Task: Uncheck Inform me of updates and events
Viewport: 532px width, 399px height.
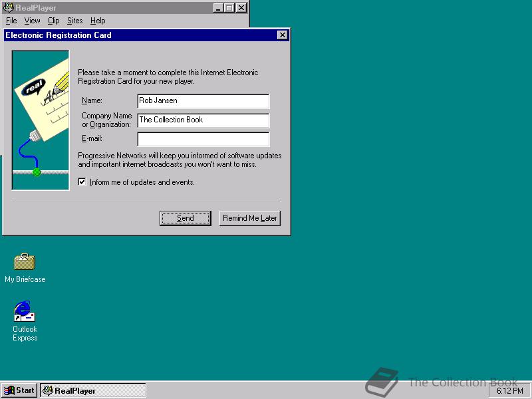Action: point(82,182)
